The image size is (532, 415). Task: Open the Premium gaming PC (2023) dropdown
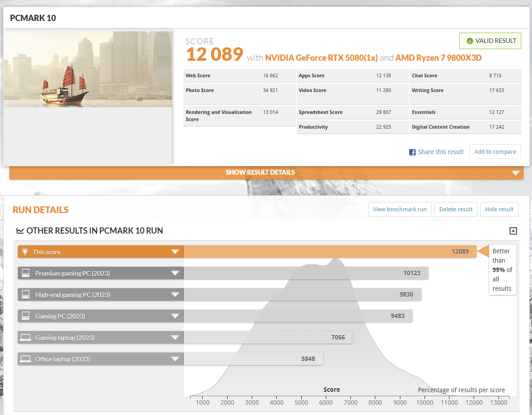[175, 273]
